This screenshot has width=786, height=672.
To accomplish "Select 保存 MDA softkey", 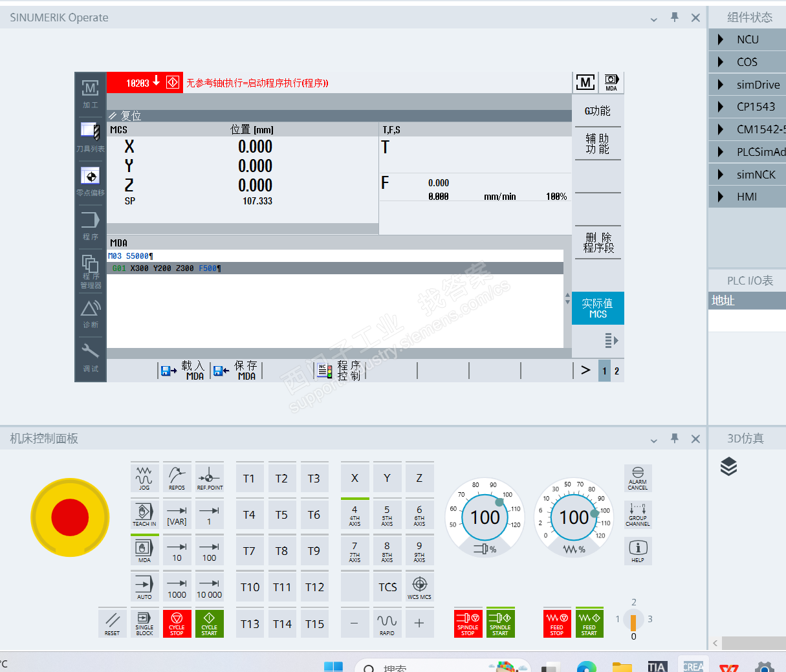I will point(236,371).
